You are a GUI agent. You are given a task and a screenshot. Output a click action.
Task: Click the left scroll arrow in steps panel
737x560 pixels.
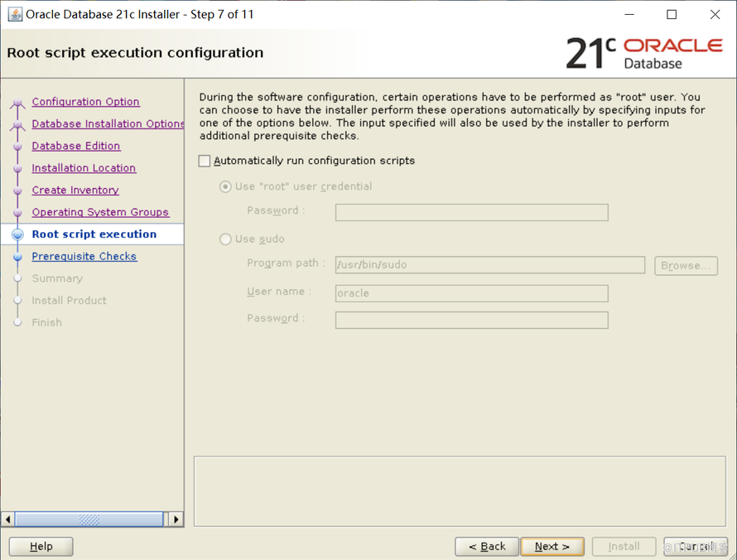pyautogui.click(x=7, y=519)
